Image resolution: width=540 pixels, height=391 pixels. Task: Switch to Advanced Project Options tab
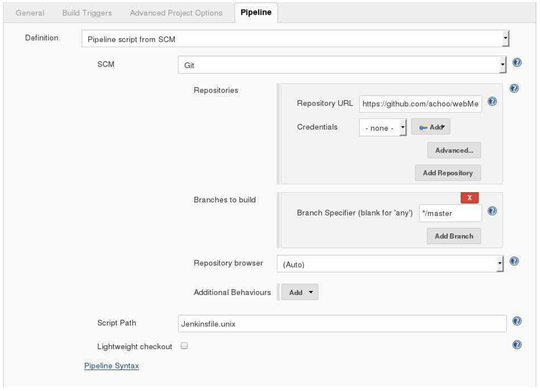(x=176, y=13)
